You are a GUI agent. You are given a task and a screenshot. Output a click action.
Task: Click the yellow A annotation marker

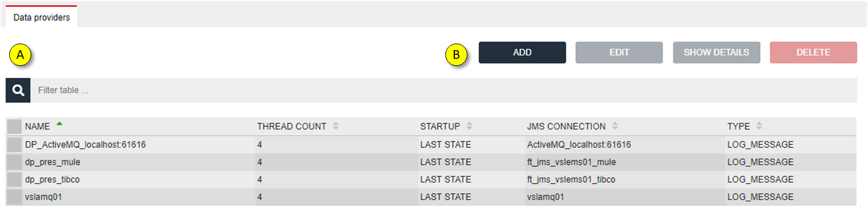[21, 55]
